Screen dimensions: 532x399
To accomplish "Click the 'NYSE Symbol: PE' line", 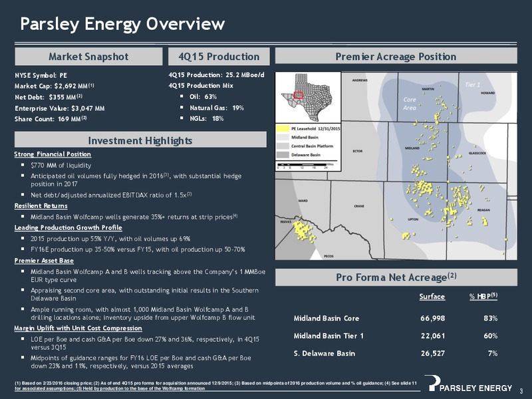I will [41, 75].
